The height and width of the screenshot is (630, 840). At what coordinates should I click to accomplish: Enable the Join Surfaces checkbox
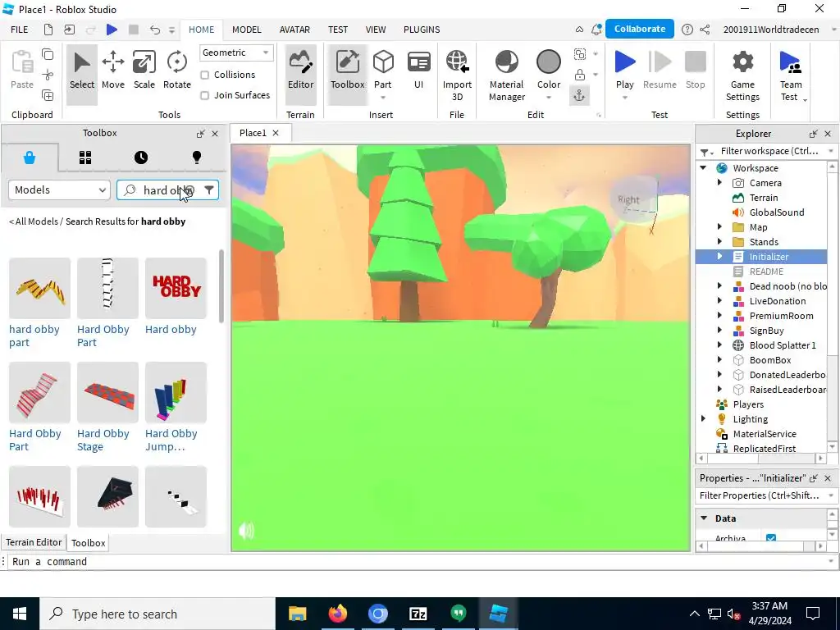click(x=204, y=95)
